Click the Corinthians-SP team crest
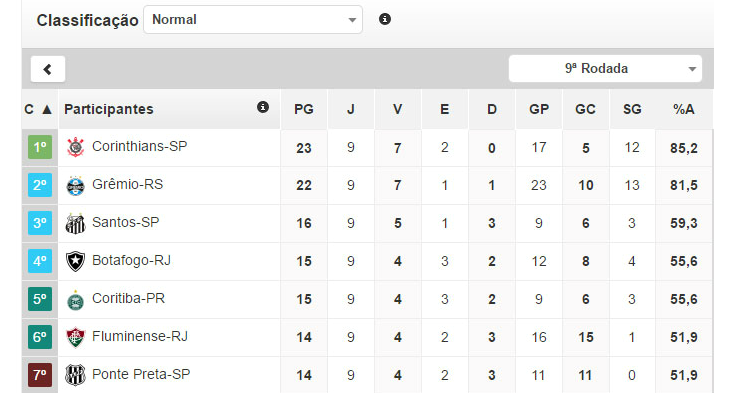This screenshot has width=730, height=393. [75, 147]
